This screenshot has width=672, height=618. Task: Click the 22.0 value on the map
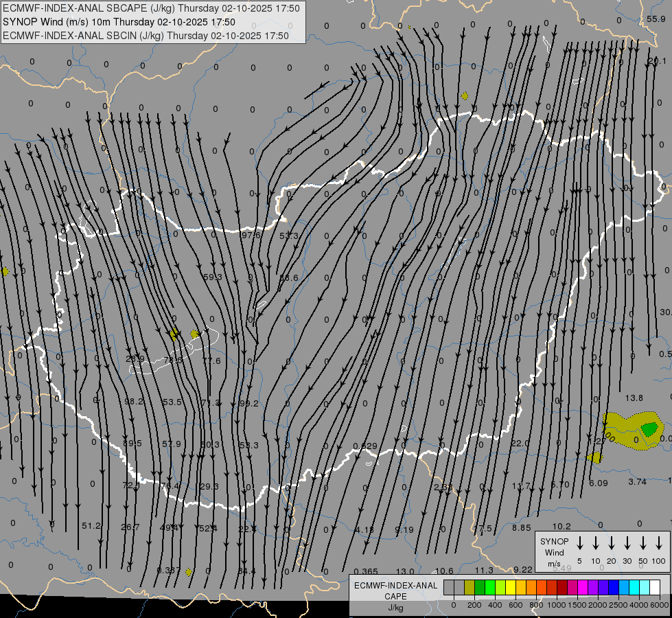pos(520,443)
